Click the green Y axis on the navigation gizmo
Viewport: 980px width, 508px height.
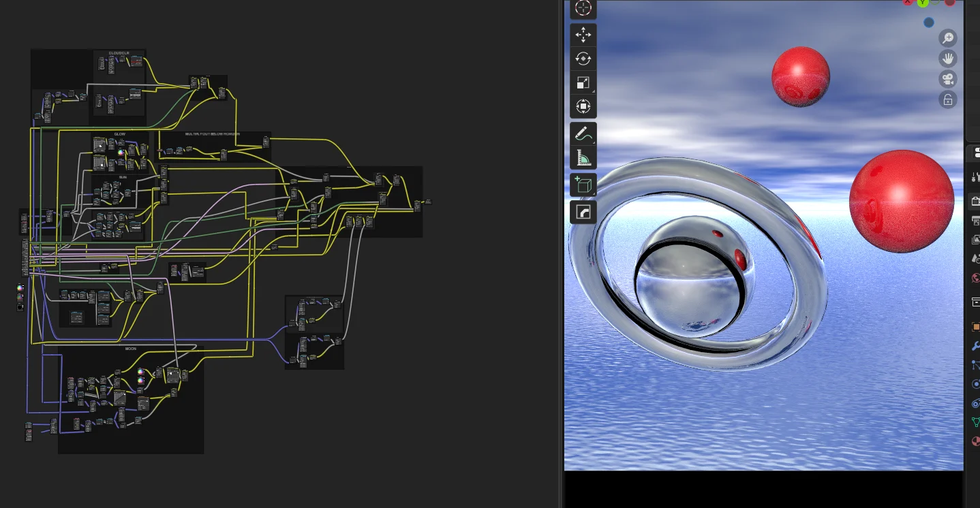923,3
